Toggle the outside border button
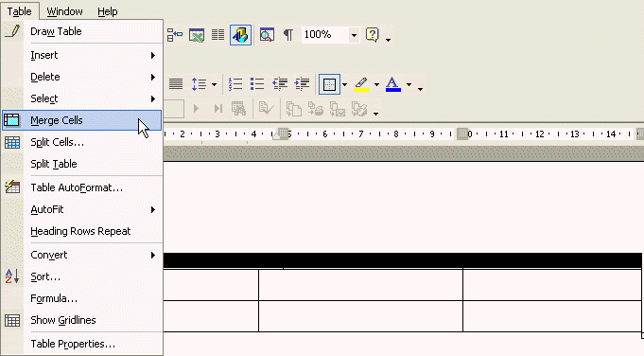644x356 pixels. coord(329,84)
